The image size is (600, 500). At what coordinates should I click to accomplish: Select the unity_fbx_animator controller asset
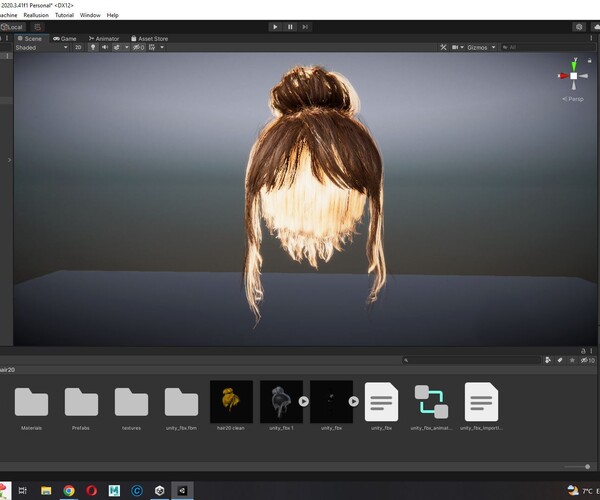(431, 402)
